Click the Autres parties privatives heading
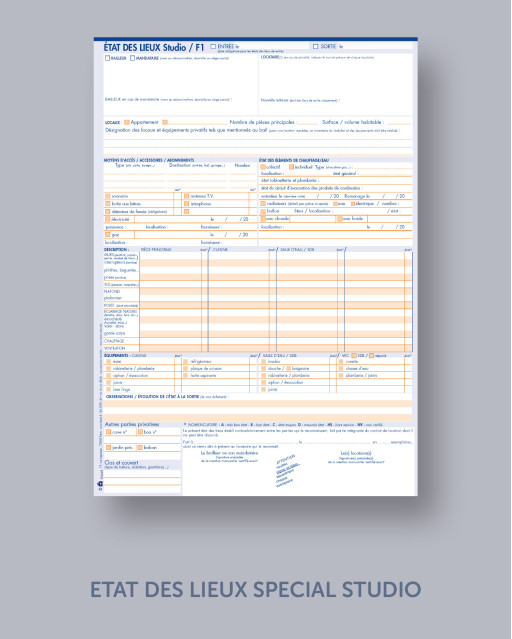This screenshot has width=512, height=639. click(132, 424)
